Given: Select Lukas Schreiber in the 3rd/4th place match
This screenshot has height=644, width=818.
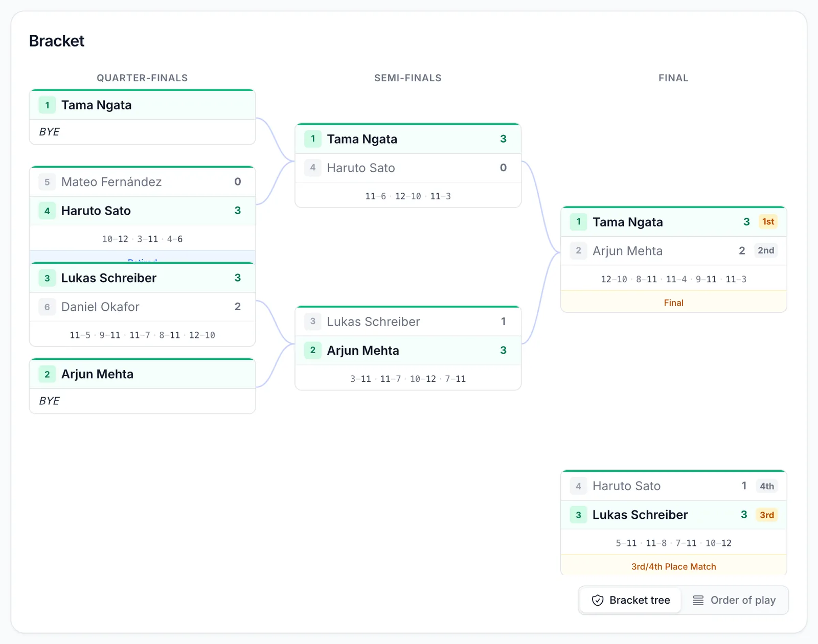Looking at the screenshot, I should (x=674, y=515).
